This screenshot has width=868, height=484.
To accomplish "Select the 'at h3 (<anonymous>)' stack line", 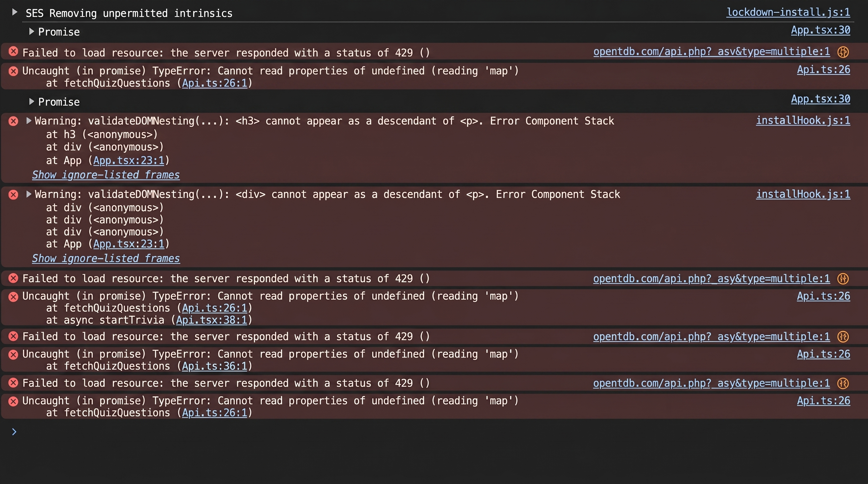I will coord(102,135).
